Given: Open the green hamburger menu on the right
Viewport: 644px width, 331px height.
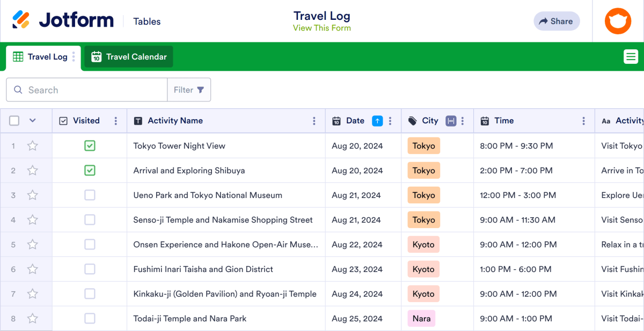Looking at the screenshot, I should [x=631, y=56].
